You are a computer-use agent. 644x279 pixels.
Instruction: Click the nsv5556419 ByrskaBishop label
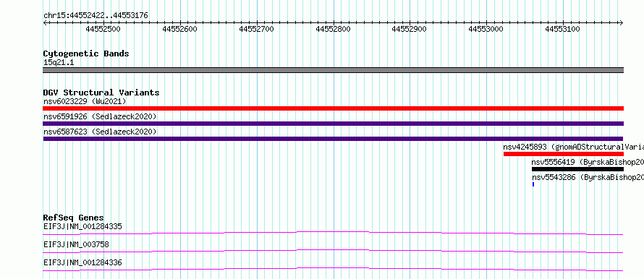[x=588, y=162]
